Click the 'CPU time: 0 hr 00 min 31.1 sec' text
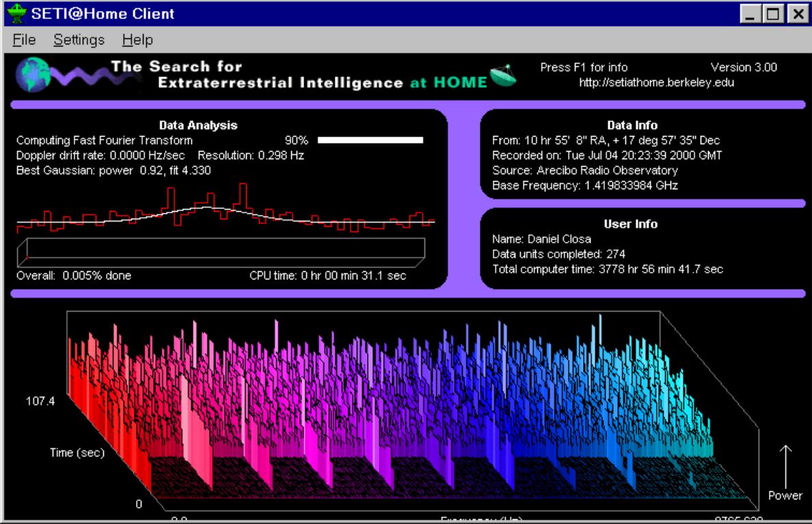This screenshot has width=812, height=524. pyautogui.click(x=328, y=275)
